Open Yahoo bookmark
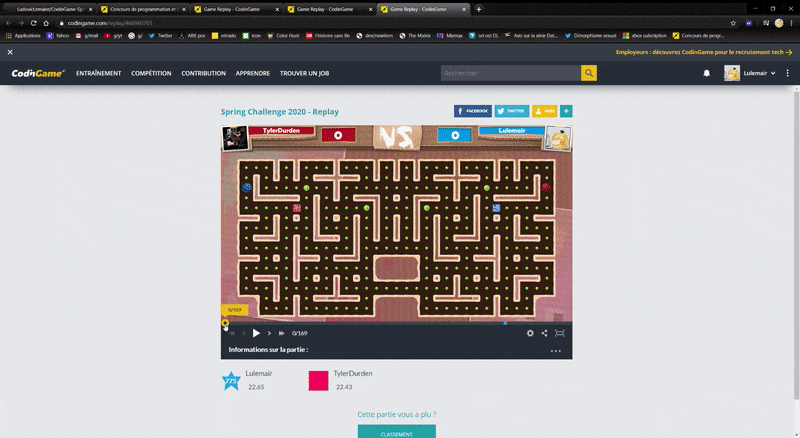The width and height of the screenshot is (800, 438). (58, 36)
